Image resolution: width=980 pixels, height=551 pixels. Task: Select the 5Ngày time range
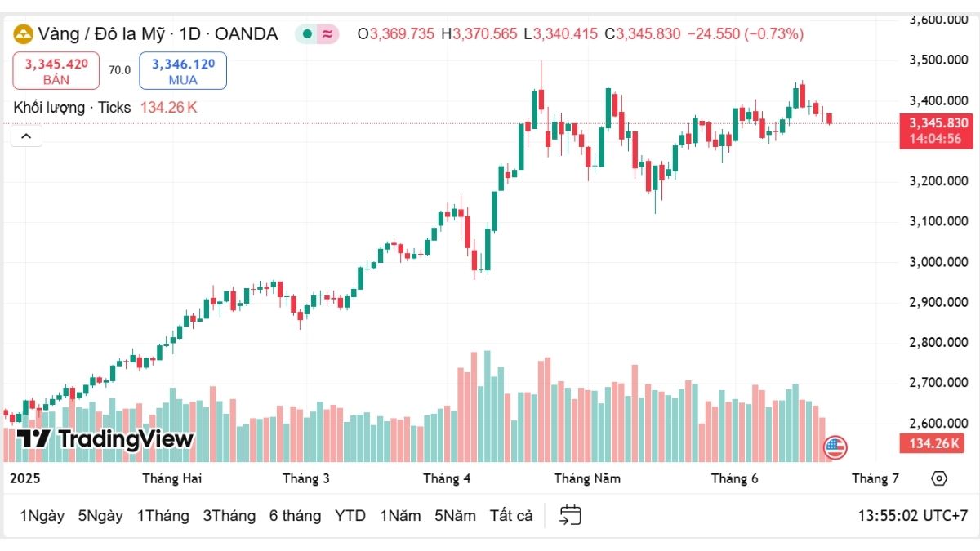100,516
